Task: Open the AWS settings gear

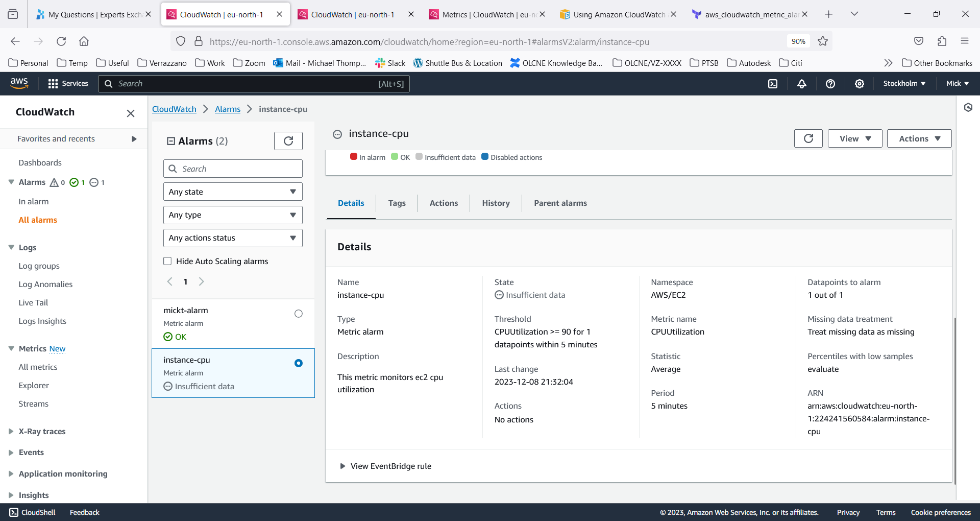Action: (860, 83)
